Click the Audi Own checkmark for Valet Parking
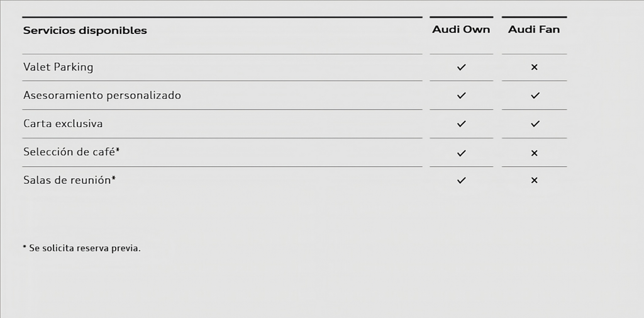This screenshot has height=318, width=644. tap(462, 67)
